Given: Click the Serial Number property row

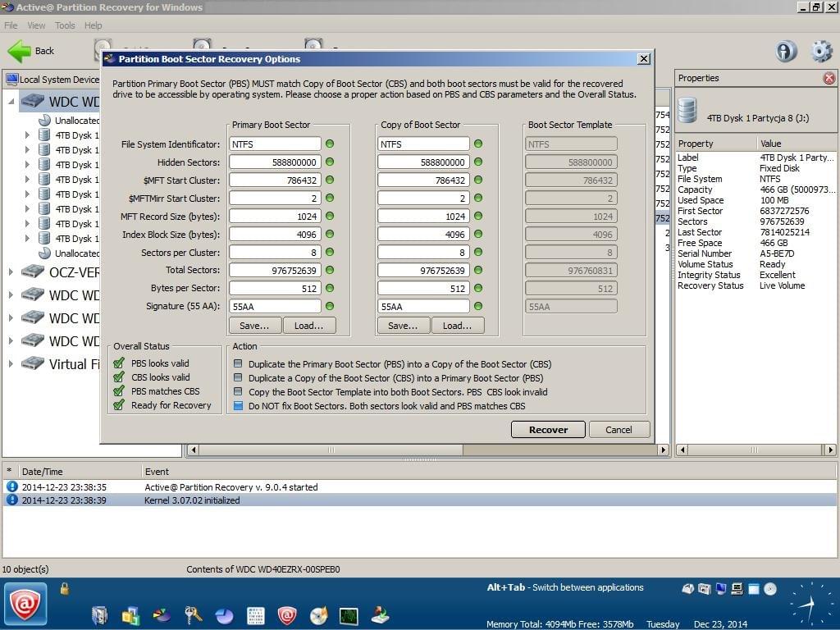Looking at the screenshot, I should [756, 253].
